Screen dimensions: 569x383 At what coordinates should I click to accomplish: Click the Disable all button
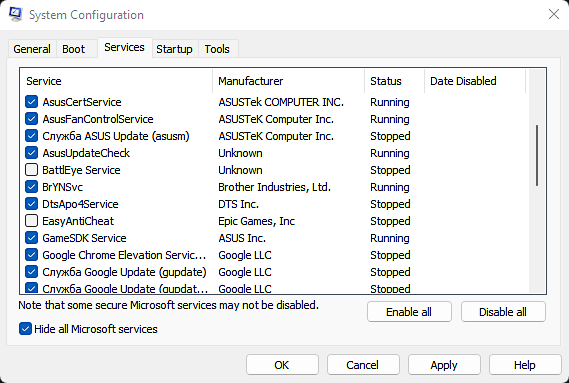pyautogui.click(x=503, y=312)
